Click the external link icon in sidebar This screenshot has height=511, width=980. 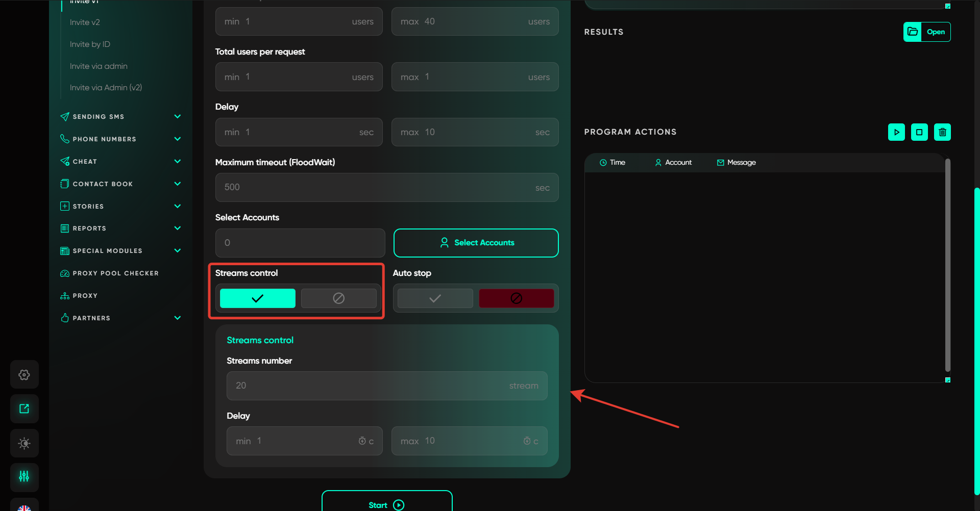pyautogui.click(x=24, y=408)
